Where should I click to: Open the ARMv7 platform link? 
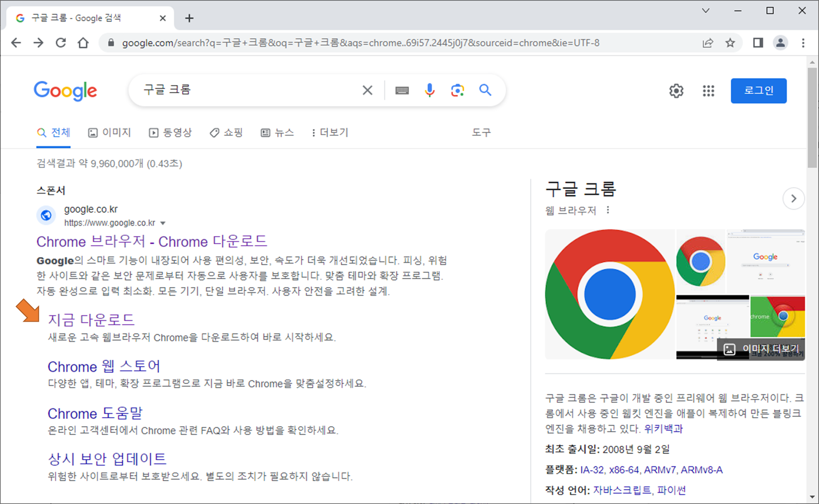[x=660, y=470]
